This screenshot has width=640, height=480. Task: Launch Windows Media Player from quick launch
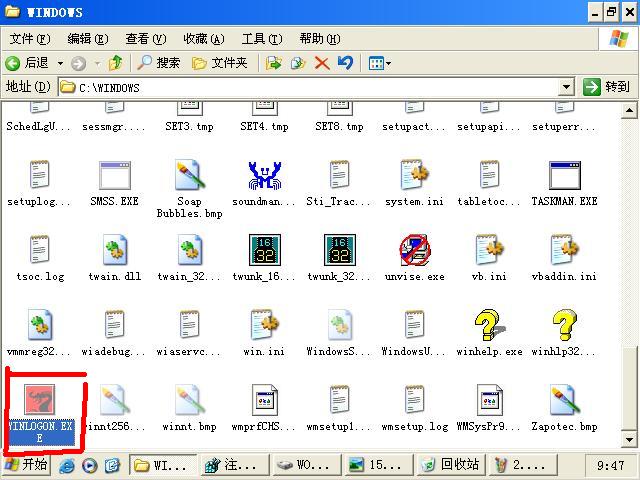coord(89,465)
